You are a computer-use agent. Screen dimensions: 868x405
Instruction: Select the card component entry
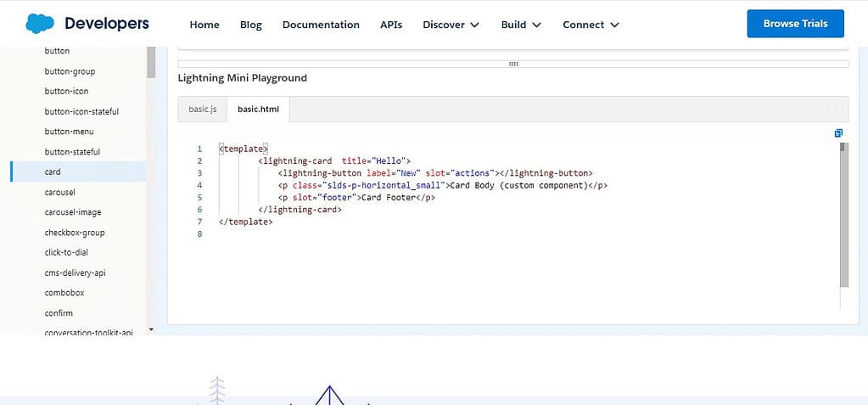(x=78, y=172)
